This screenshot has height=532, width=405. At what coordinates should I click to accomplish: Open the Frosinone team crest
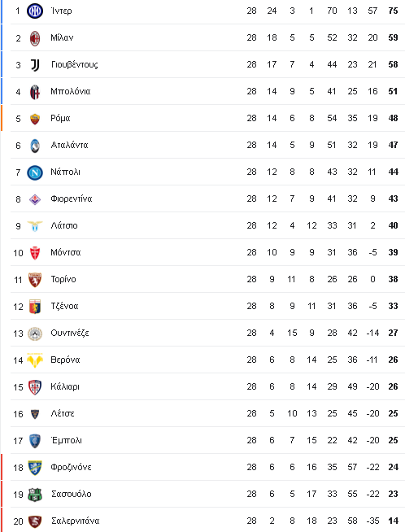click(35, 468)
